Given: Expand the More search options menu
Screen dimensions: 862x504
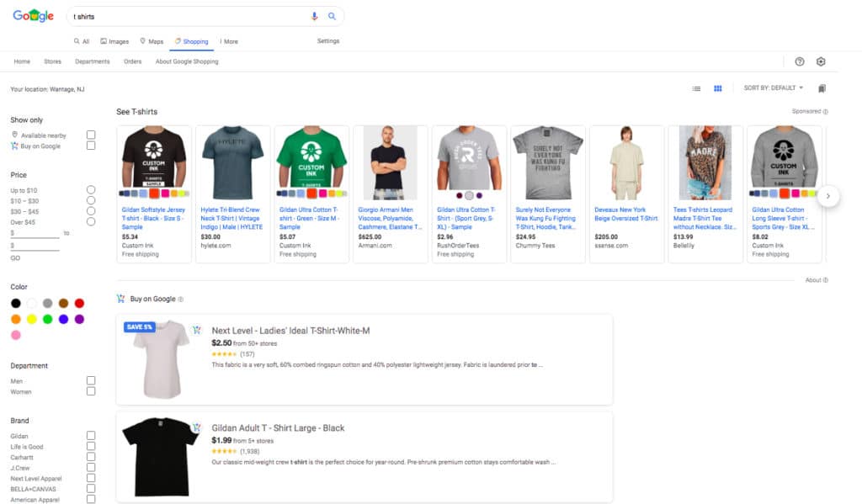Looking at the screenshot, I should [229, 41].
